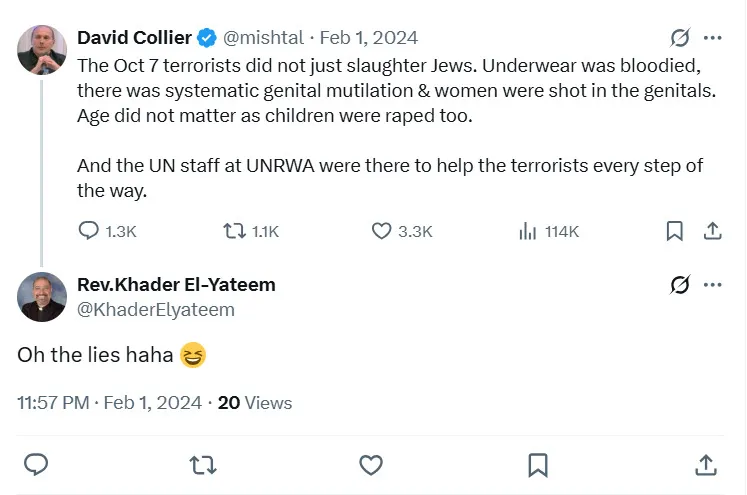Like David Collier's tweet

click(381, 231)
